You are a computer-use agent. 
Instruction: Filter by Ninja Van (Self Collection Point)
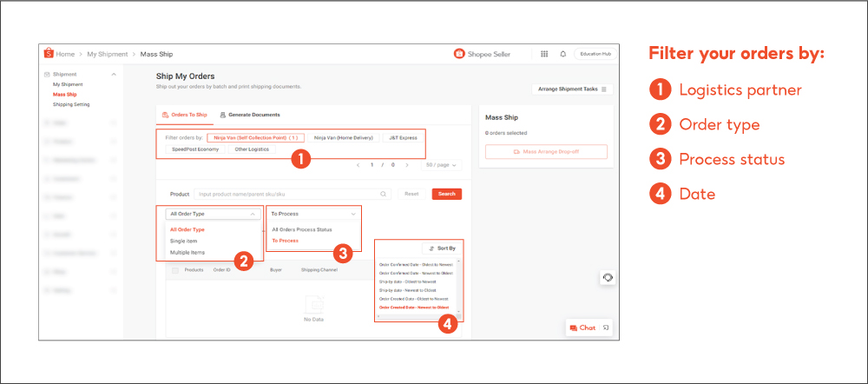(256, 137)
